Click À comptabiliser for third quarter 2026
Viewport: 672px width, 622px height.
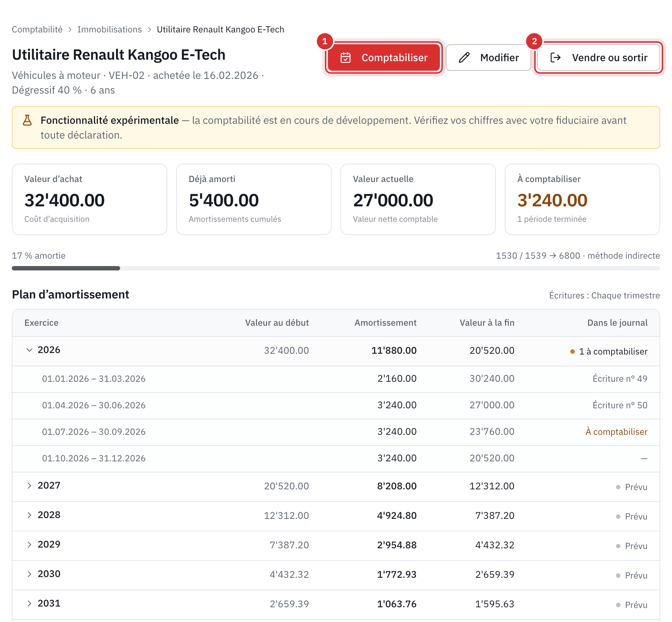[x=616, y=432]
